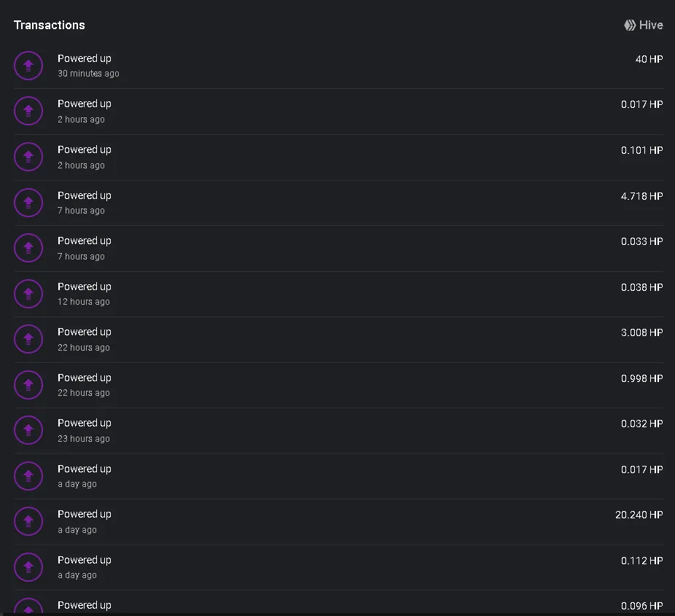675x616 pixels.
Task: Select the 40 HP amount
Action: coord(649,59)
